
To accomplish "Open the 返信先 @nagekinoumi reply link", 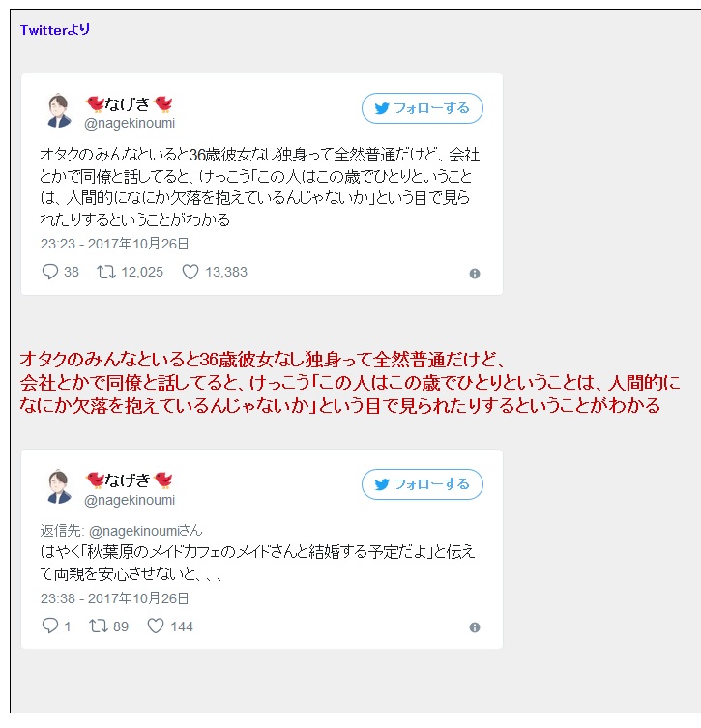I will click(x=145, y=531).
